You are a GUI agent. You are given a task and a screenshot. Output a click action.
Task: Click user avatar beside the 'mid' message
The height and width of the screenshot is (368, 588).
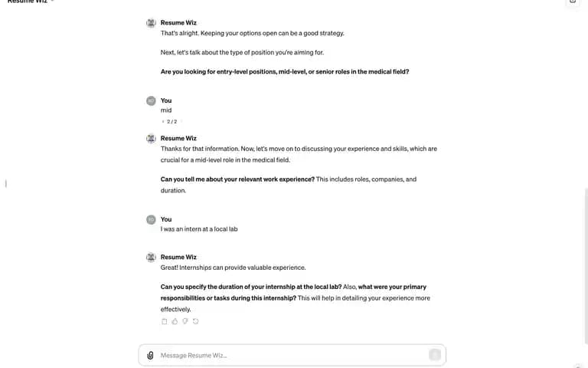(151, 100)
